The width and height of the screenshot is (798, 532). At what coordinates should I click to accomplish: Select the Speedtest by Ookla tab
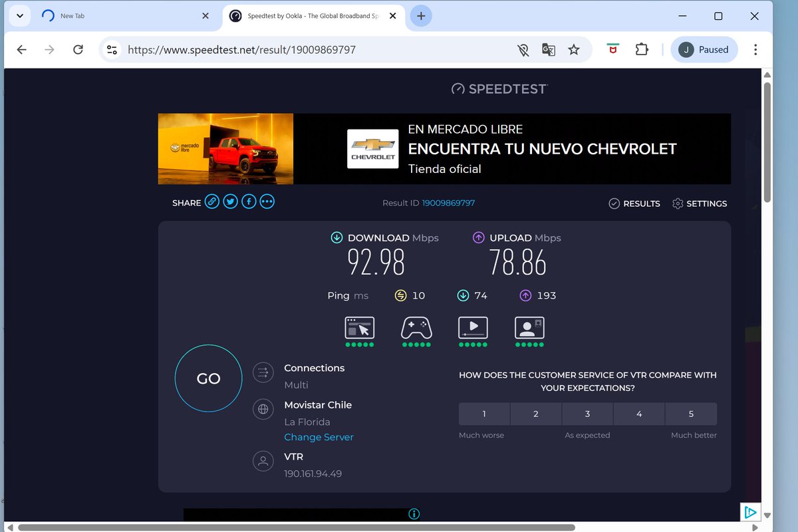click(x=313, y=16)
